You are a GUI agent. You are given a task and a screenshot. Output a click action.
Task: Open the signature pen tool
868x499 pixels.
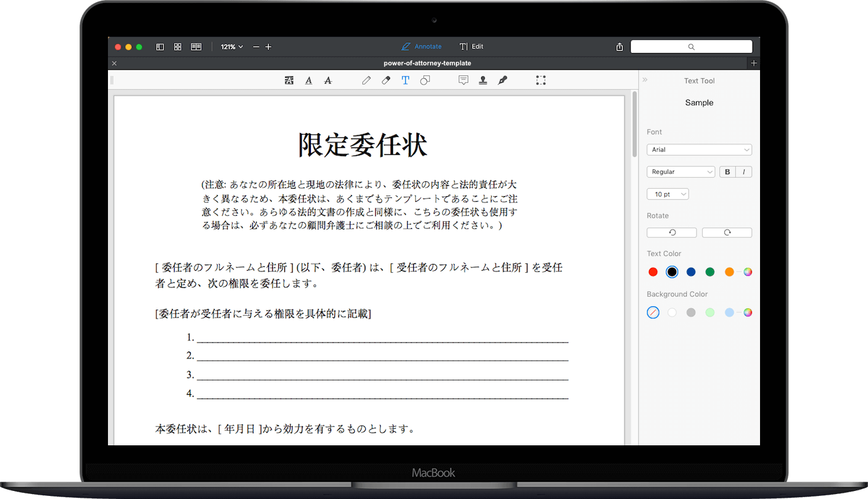pos(503,80)
